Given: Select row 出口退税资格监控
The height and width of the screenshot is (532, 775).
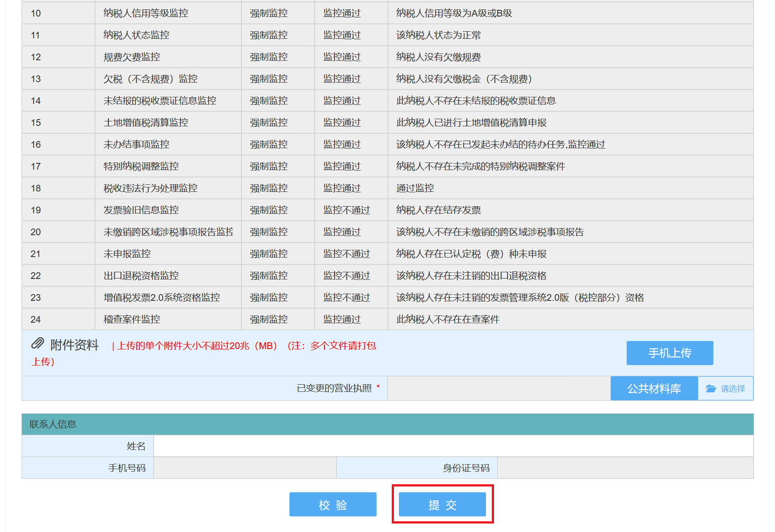Looking at the screenshot, I should [388, 275].
